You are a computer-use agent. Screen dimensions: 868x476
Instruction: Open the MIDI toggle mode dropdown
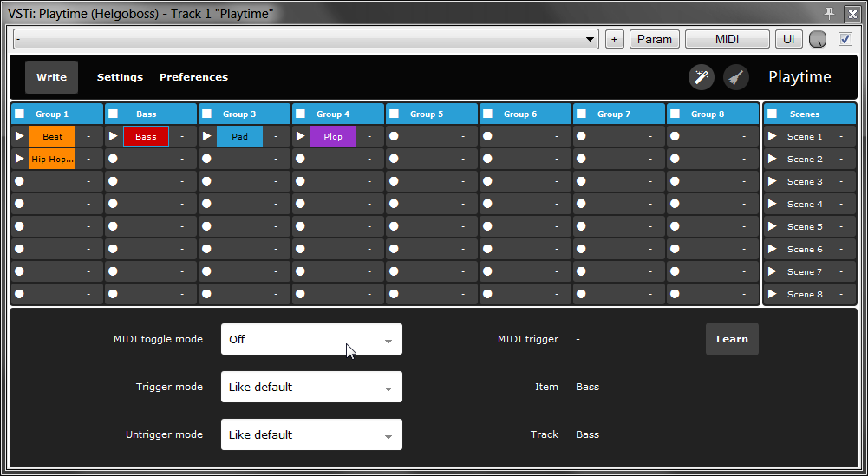(x=311, y=339)
